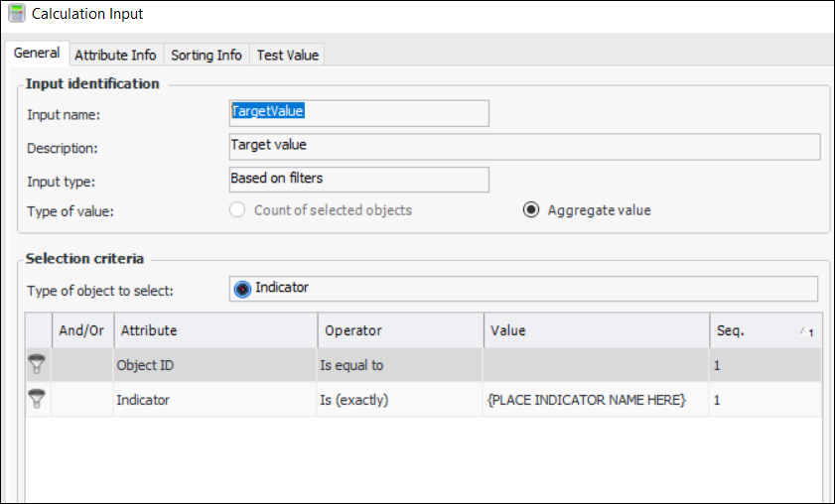Click the Description text field
This screenshot has height=504, width=835.
pyautogui.click(x=524, y=146)
